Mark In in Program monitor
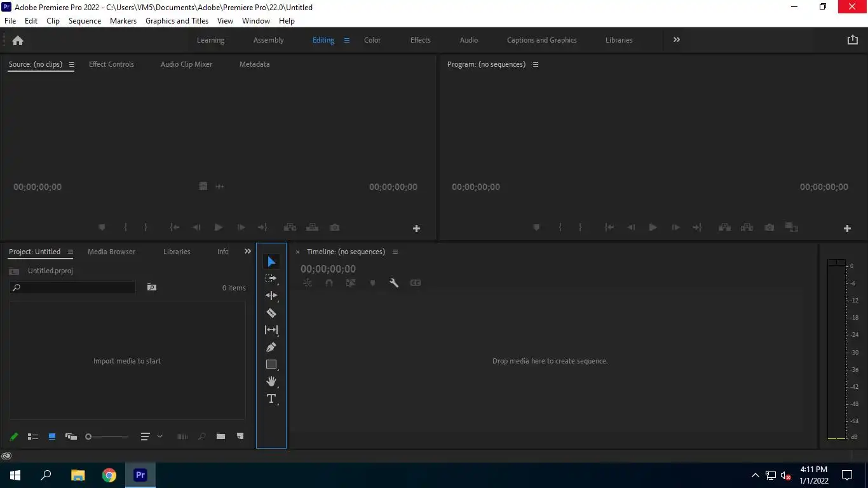 click(560, 227)
